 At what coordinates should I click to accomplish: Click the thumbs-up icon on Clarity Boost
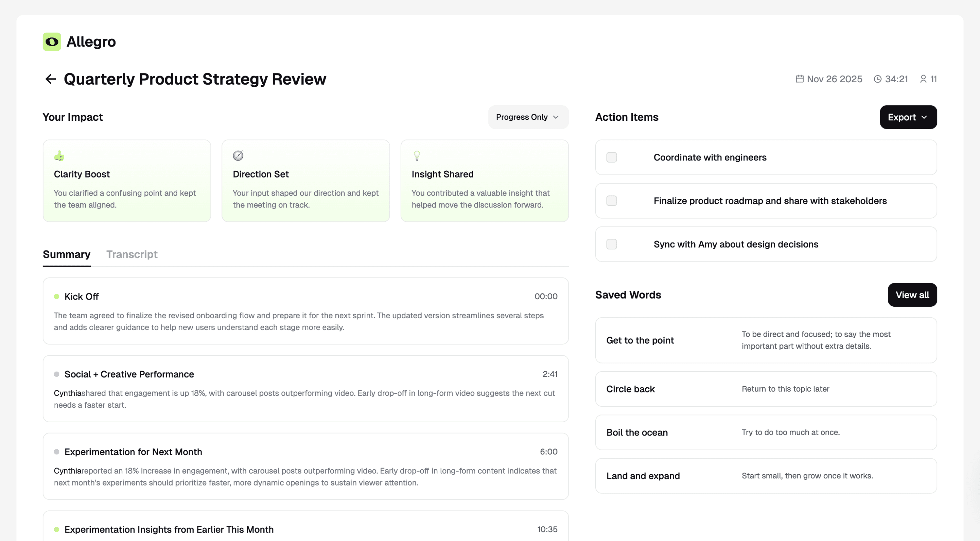[x=59, y=156]
